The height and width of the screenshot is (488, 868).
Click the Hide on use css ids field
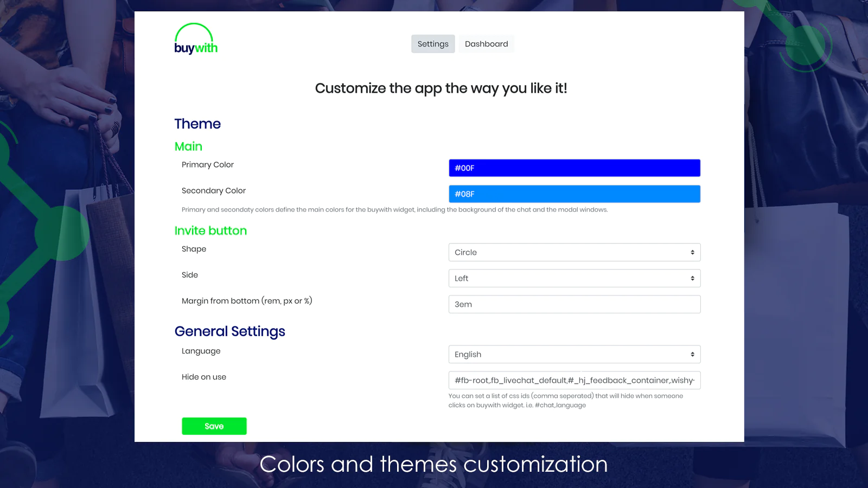(x=575, y=381)
